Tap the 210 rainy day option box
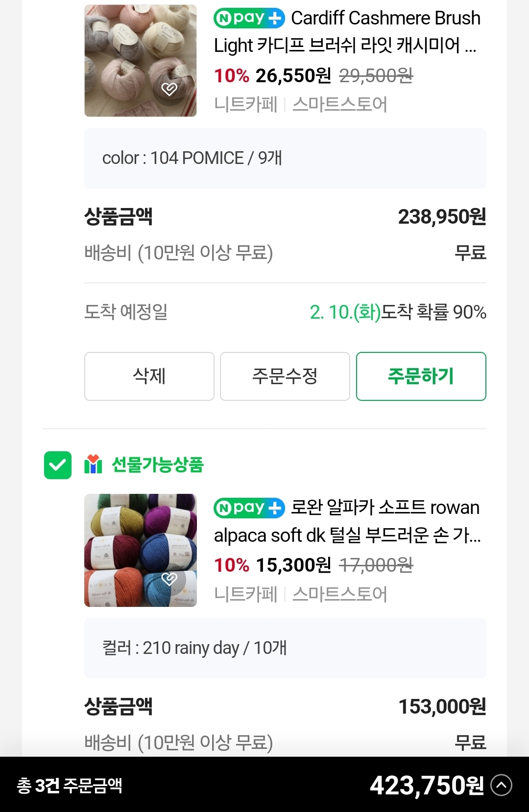 tap(285, 648)
